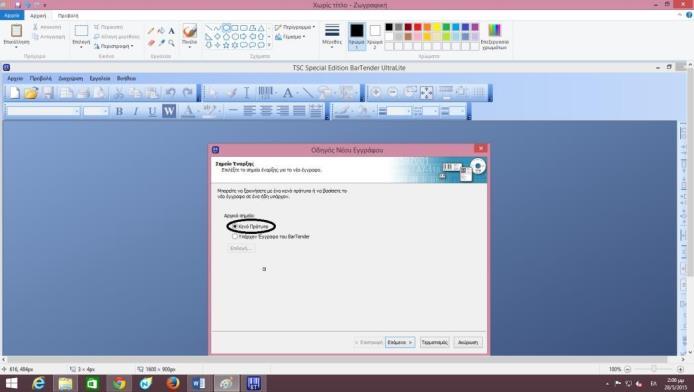Click BarTender's open folder icon
This screenshot has height=392, width=694.
click(31, 93)
